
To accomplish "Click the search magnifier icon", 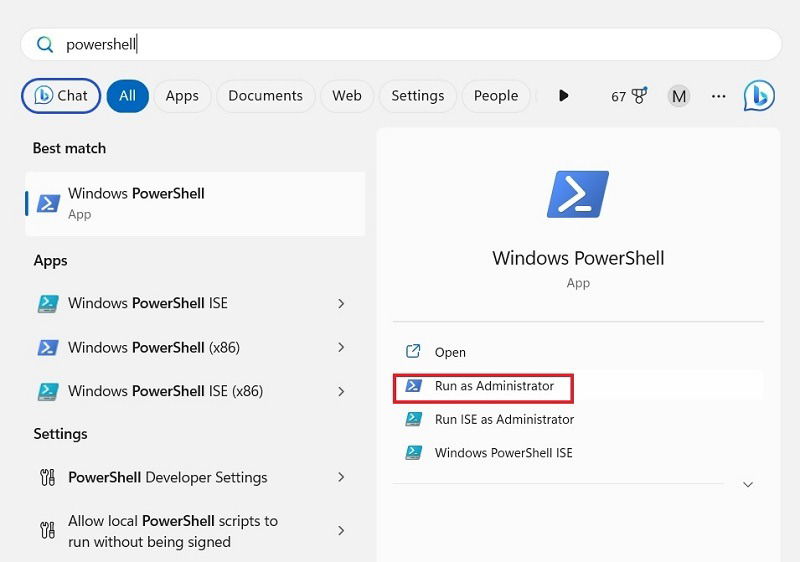I will pyautogui.click(x=45, y=44).
